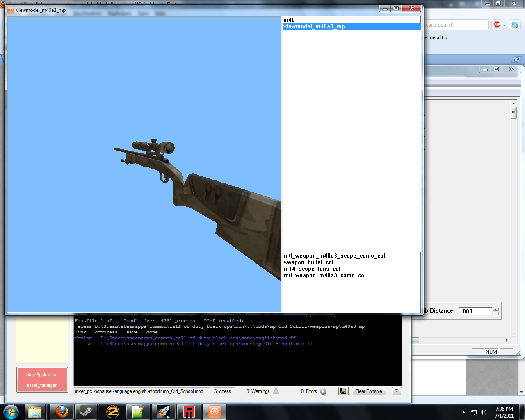Screen dimensions: 525x420
Task: Click the Errors circle-x icon
Action: point(323,391)
